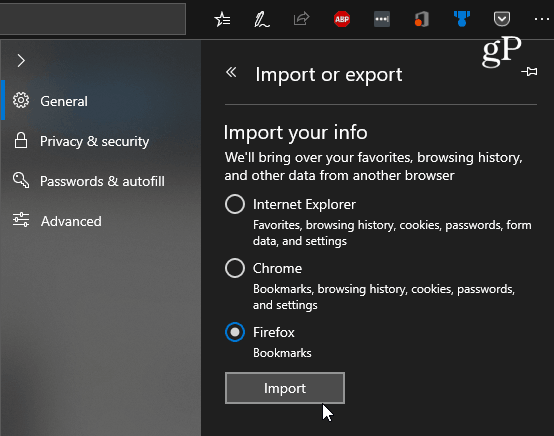Open Advanced settings section
The image size is (554, 436).
tap(101, 221)
